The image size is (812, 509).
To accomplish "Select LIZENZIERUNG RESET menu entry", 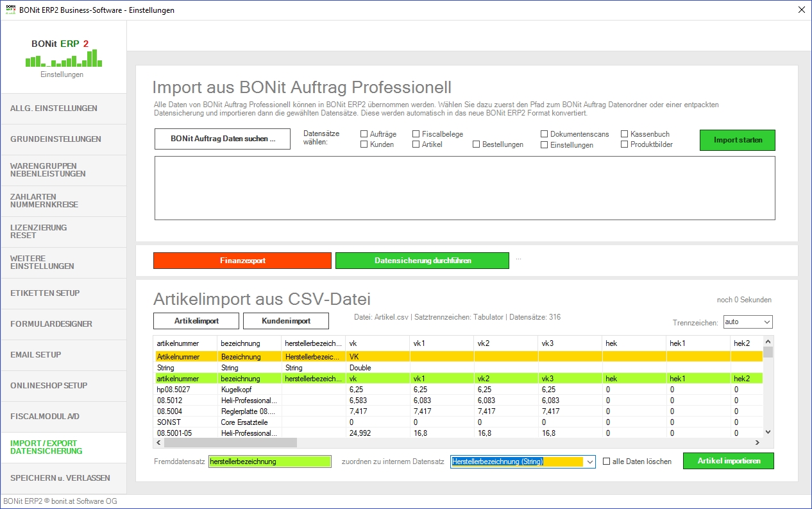I will (x=63, y=232).
